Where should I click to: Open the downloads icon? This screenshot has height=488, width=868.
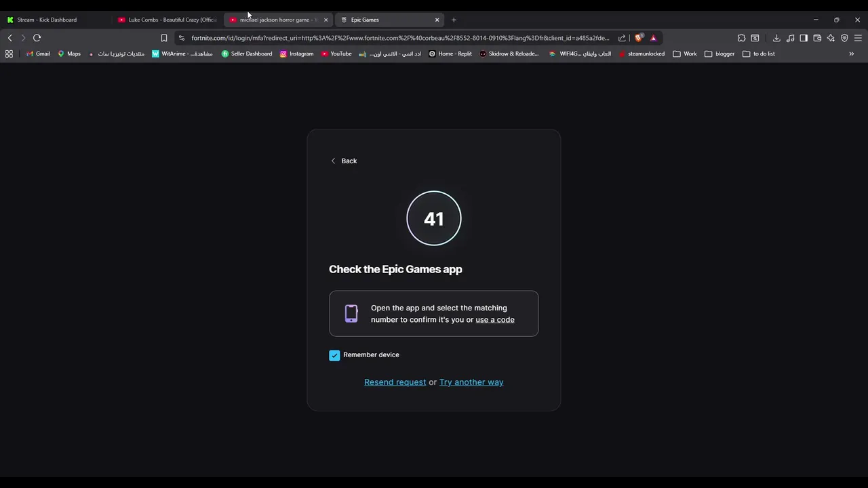776,38
